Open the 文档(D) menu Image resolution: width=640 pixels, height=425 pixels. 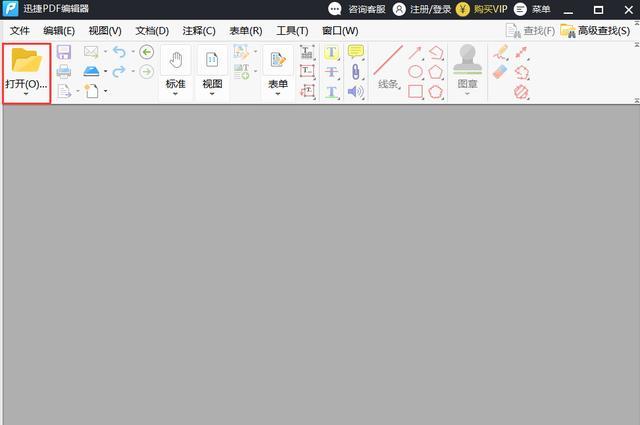tap(152, 31)
